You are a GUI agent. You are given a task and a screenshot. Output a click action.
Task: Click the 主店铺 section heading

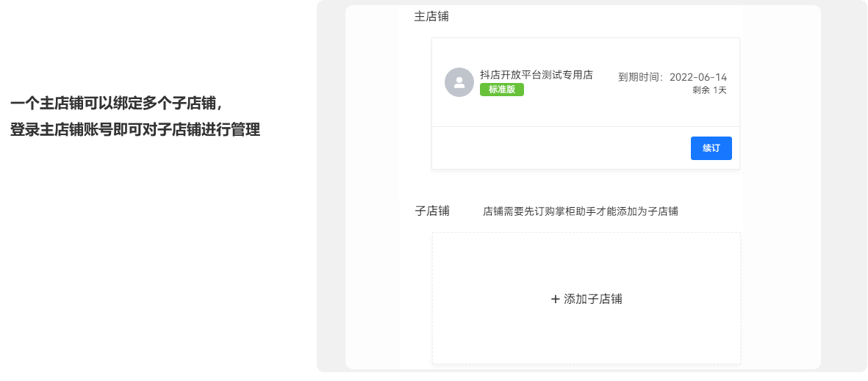pyautogui.click(x=431, y=17)
